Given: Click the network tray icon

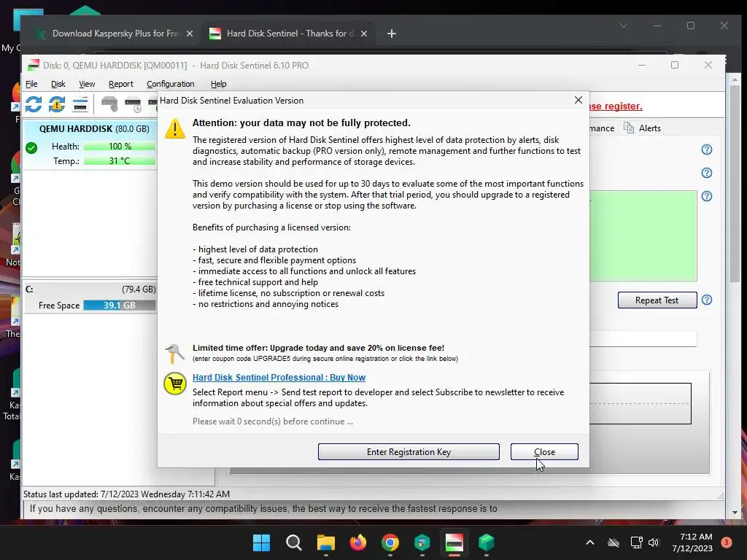Looking at the screenshot, I should pyautogui.click(x=636, y=542).
